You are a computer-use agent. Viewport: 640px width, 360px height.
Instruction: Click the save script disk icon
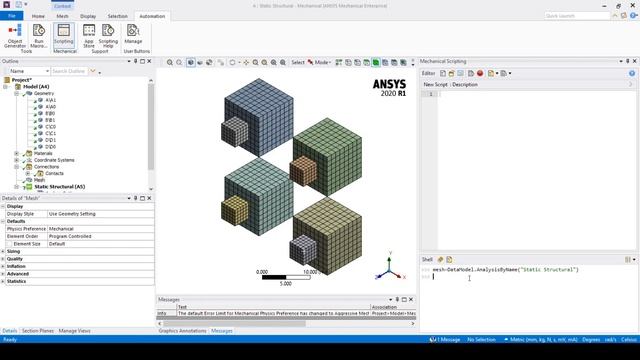click(x=460, y=73)
